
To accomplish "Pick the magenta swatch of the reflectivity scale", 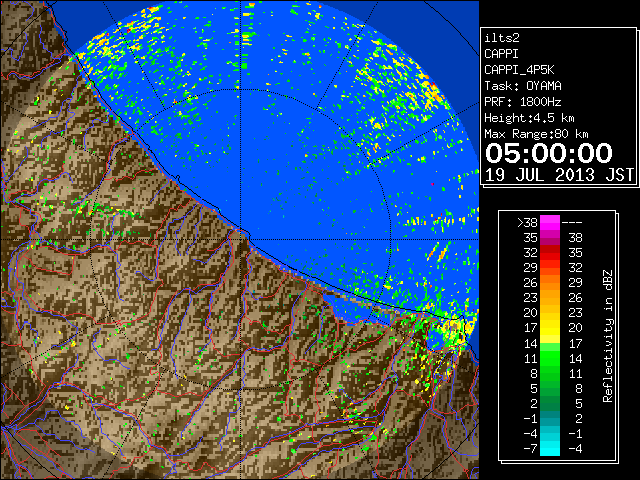I will (x=550, y=223).
